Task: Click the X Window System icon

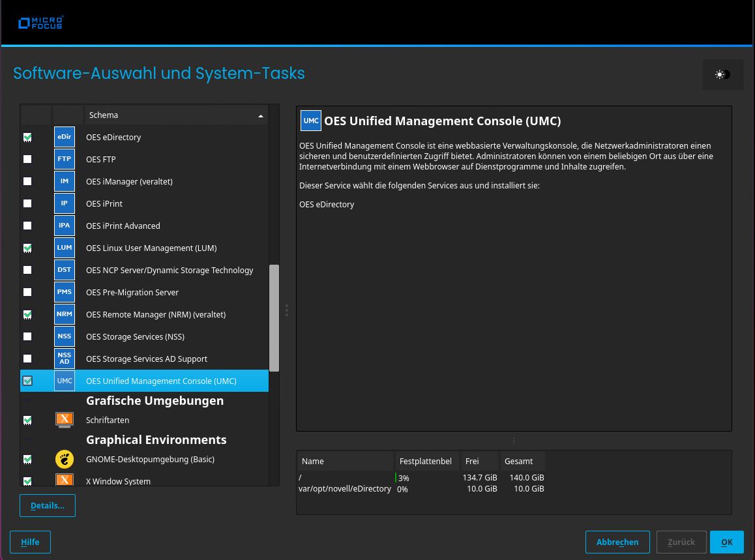Action: [x=64, y=481]
